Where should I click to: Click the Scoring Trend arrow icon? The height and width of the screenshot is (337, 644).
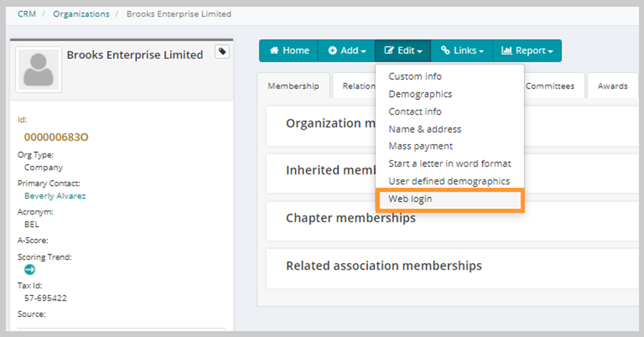[x=29, y=270]
